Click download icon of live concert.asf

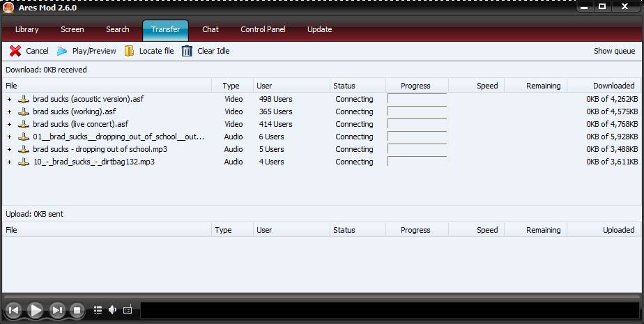pos(24,124)
